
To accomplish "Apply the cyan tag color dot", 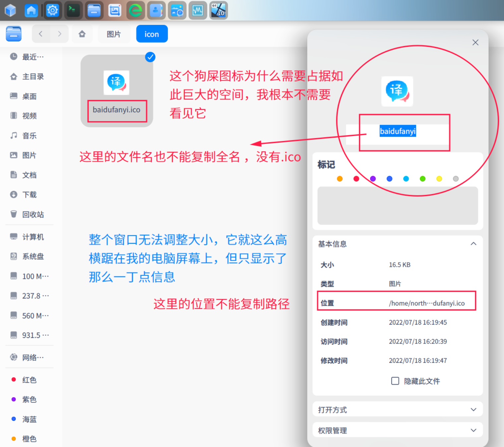I will click(406, 179).
